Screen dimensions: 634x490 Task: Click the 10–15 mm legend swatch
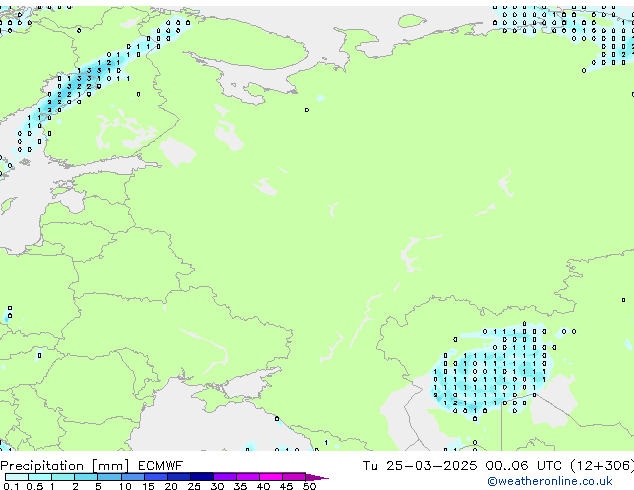[133, 477]
